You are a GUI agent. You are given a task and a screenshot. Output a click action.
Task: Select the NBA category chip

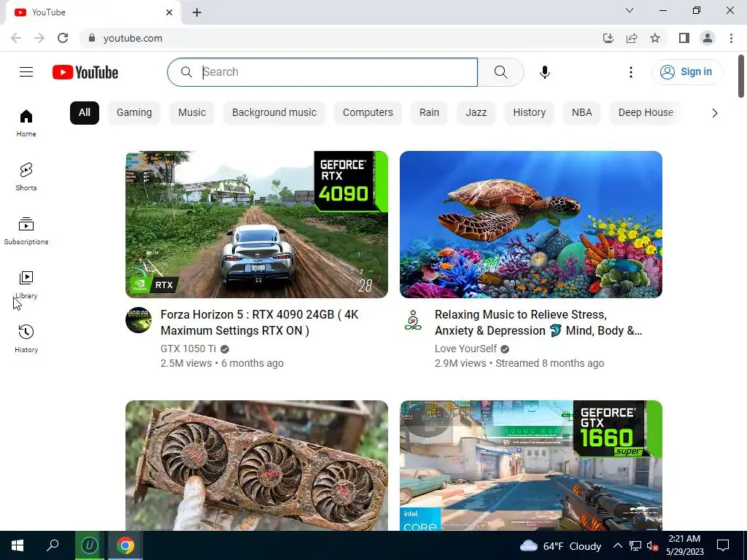(x=582, y=113)
